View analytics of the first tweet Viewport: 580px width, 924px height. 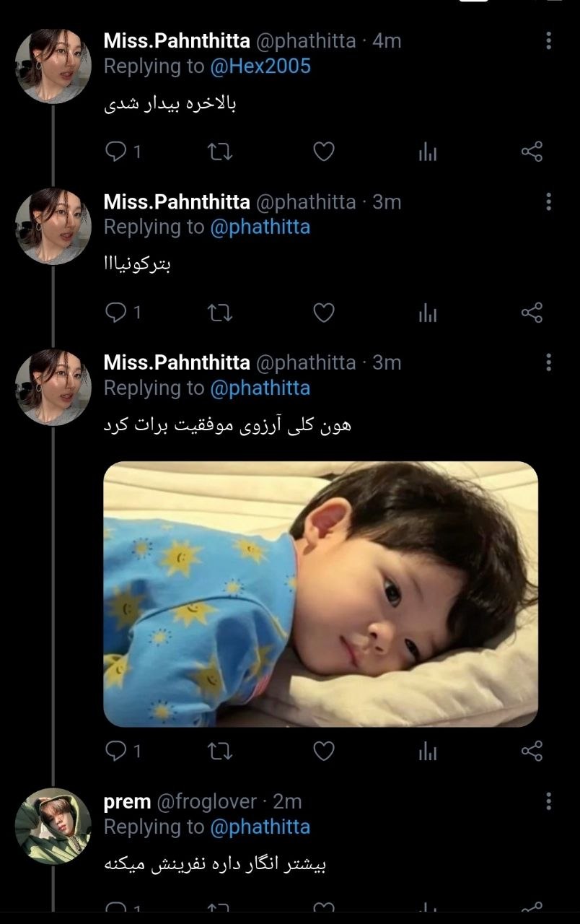click(428, 152)
